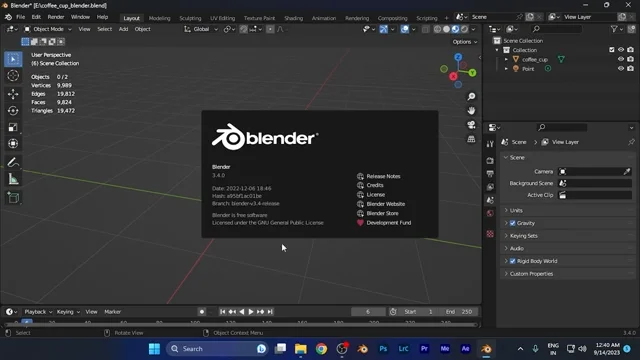The image size is (640, 360).
Task: Switch to the Modeling workspace tab
Action: point(159,18)
